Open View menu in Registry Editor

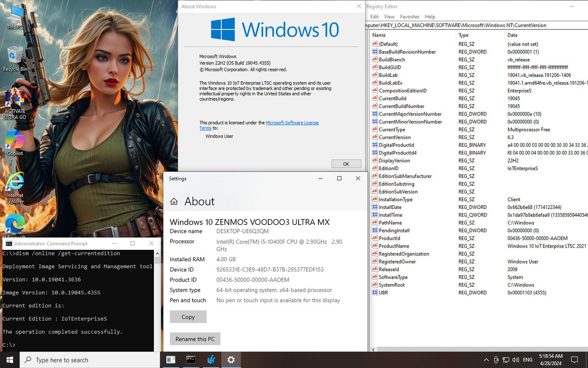point(389,17)
